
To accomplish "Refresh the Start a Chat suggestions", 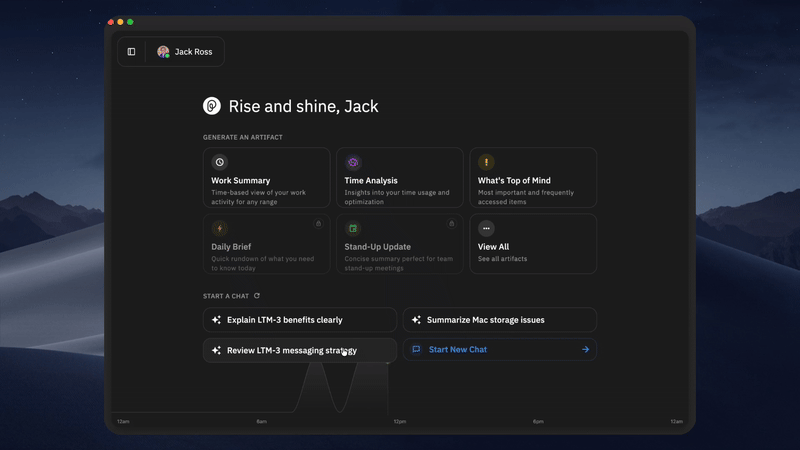I will click(x=257, y=295).
